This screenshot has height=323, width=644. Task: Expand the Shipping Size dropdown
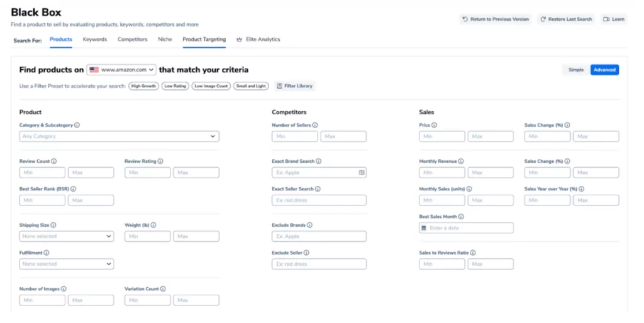pyautogui.click(x=66, y=236)
